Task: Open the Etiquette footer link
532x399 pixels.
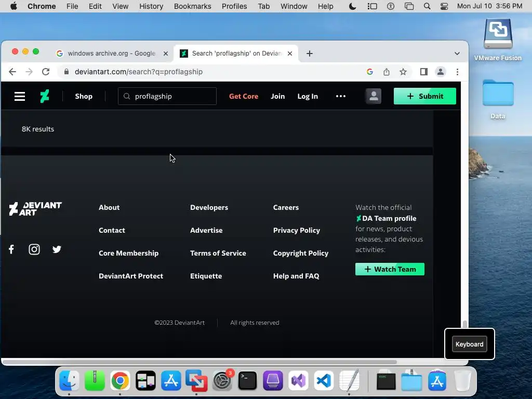Action: 206,276
